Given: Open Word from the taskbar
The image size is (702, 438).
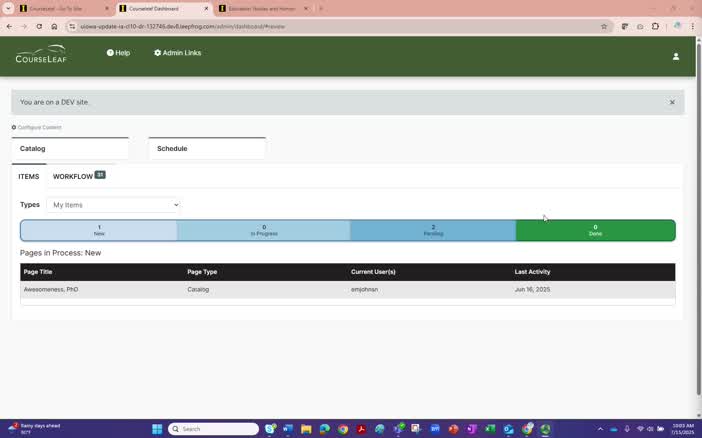Looking at the screenshot, I should (x=288, y=429).
